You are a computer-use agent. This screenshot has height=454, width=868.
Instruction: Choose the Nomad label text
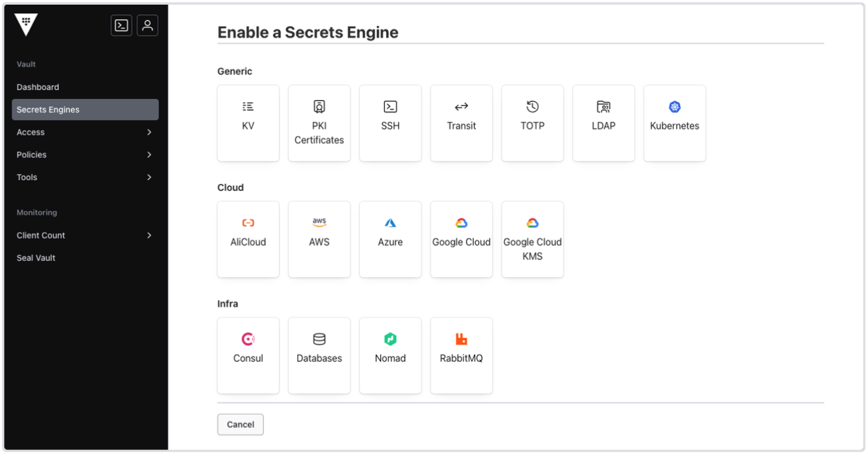390,358
